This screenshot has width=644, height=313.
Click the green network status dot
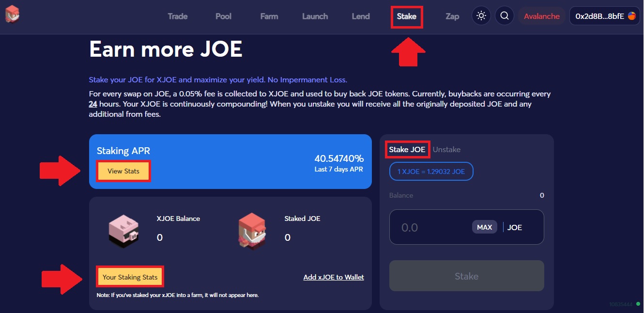638,304
